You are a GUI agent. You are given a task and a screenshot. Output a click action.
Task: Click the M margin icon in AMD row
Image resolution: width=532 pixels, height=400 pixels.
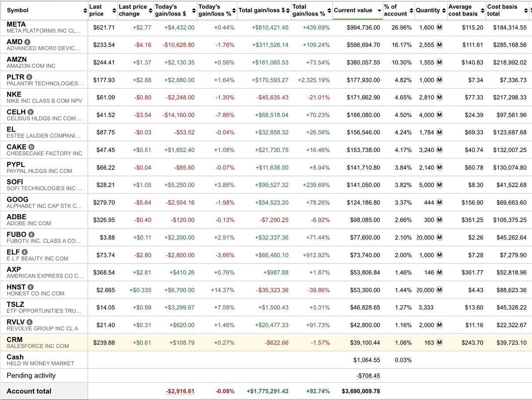[x=440, y=45]
